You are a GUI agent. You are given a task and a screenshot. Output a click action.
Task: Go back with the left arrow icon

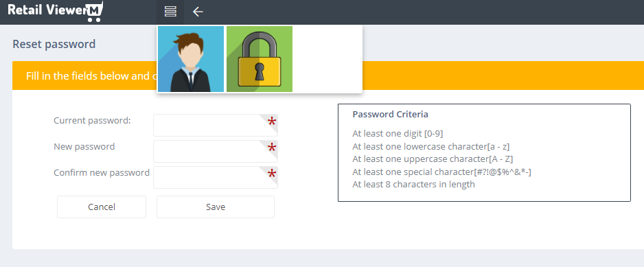click(x=198, y=12)
